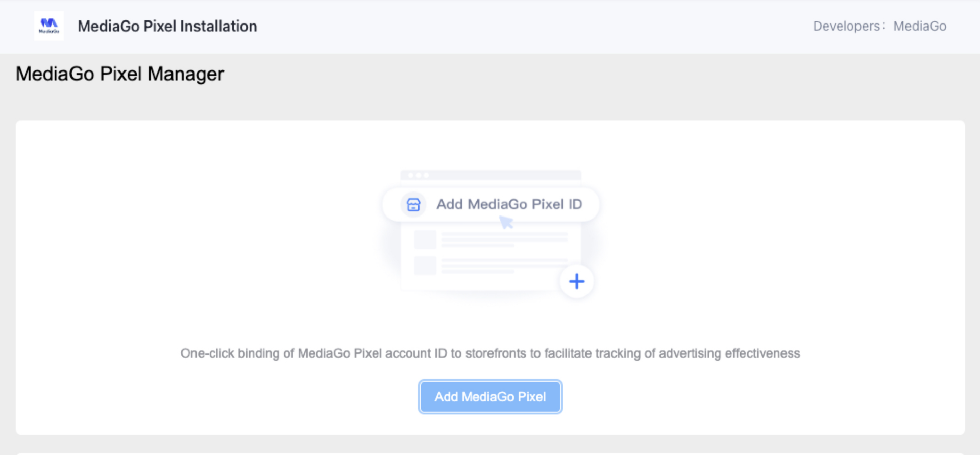This screenshot has width=980, height=455.
Task: Click the plus icon to add a pixel
Action: [577, 281]
